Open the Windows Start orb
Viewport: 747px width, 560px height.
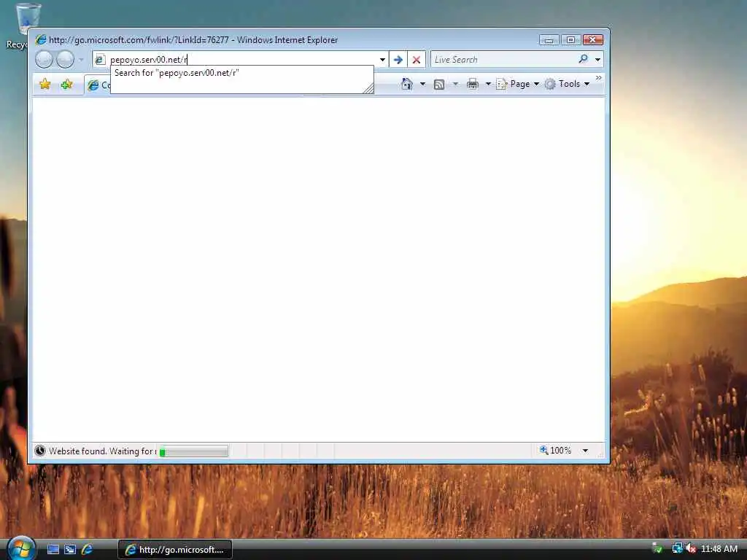[21, 548]
